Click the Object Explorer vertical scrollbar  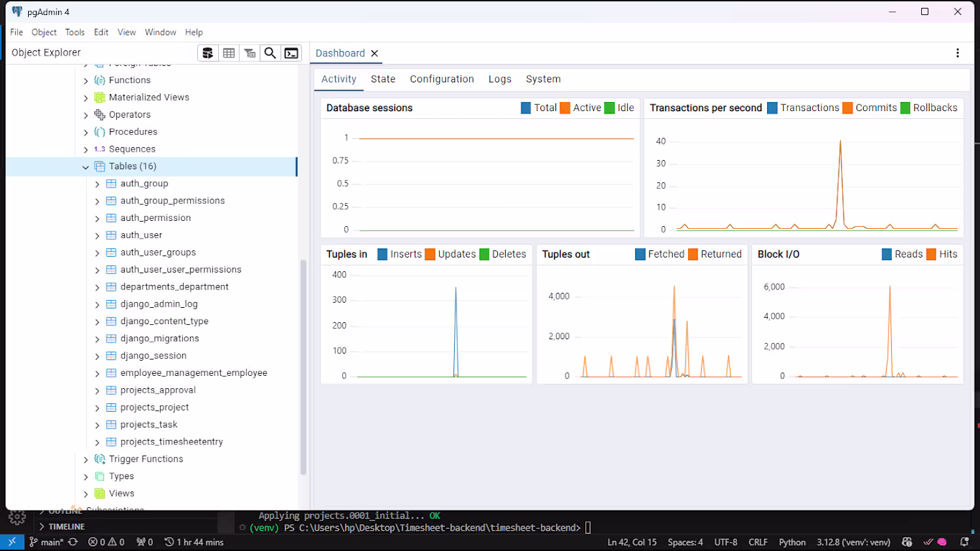point(303,367)
